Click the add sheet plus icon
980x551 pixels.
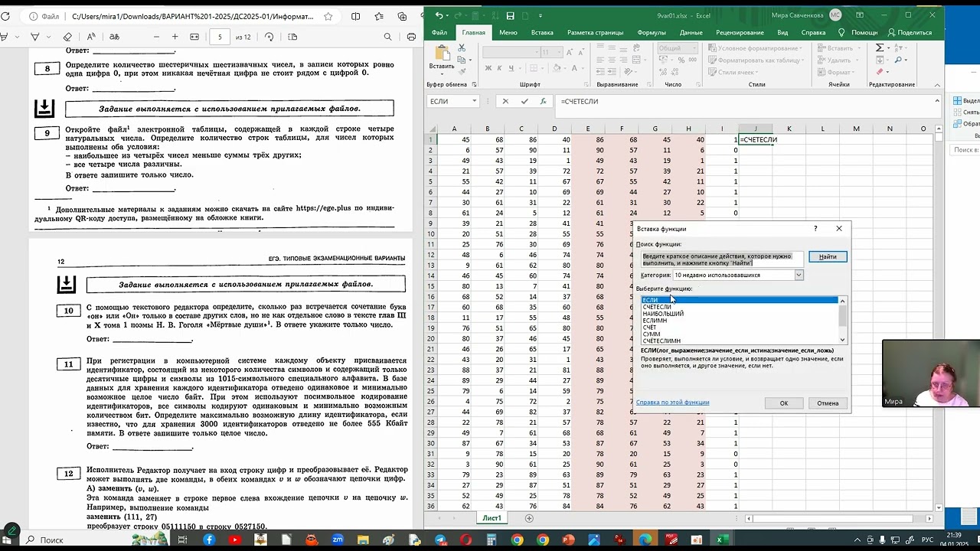[x=529, y=518]
